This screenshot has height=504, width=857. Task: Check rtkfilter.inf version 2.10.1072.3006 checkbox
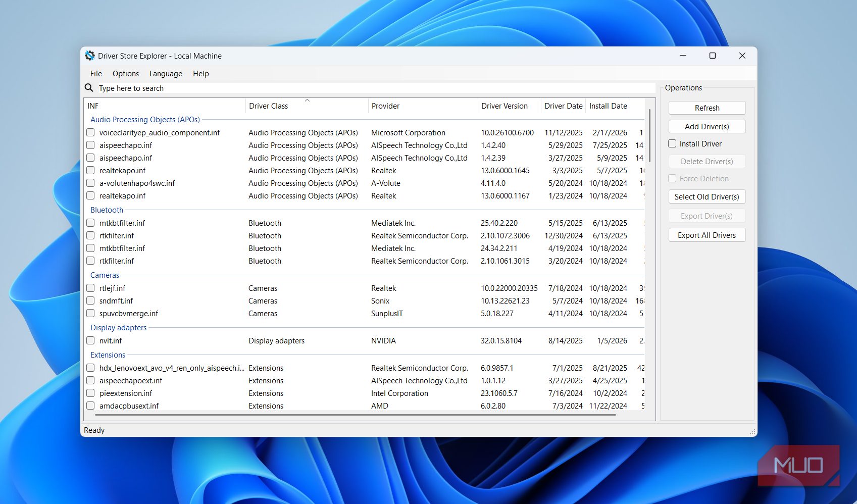click(x=90, y=235)
